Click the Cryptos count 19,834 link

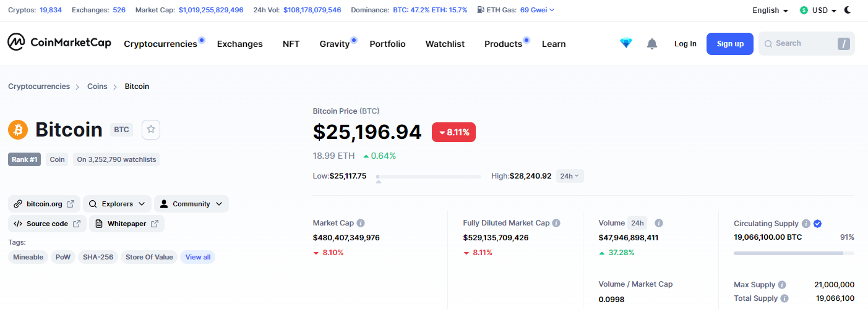coord(51,10)
